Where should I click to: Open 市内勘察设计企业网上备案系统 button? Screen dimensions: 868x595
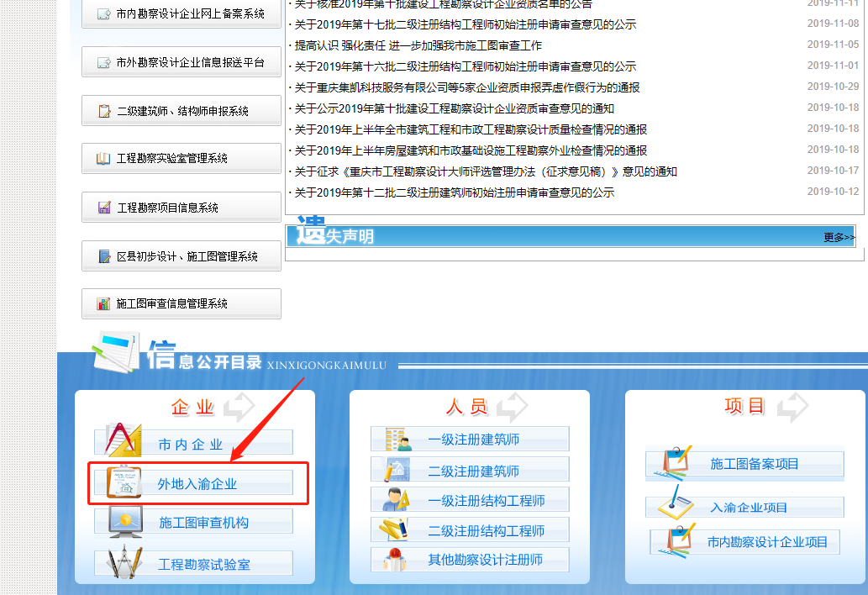coord(181,14)
